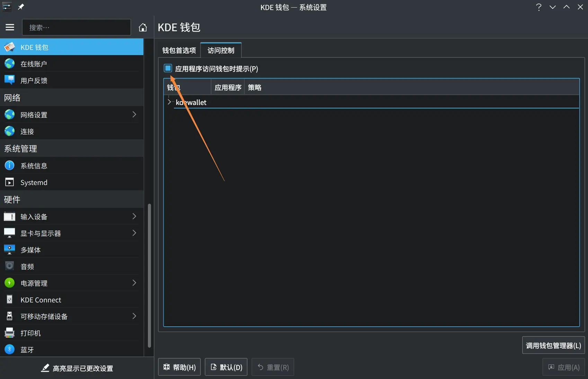Expand 输入设备 submenu arrow
The height and width of the screenshot is (379, 588).
point(134,216)
